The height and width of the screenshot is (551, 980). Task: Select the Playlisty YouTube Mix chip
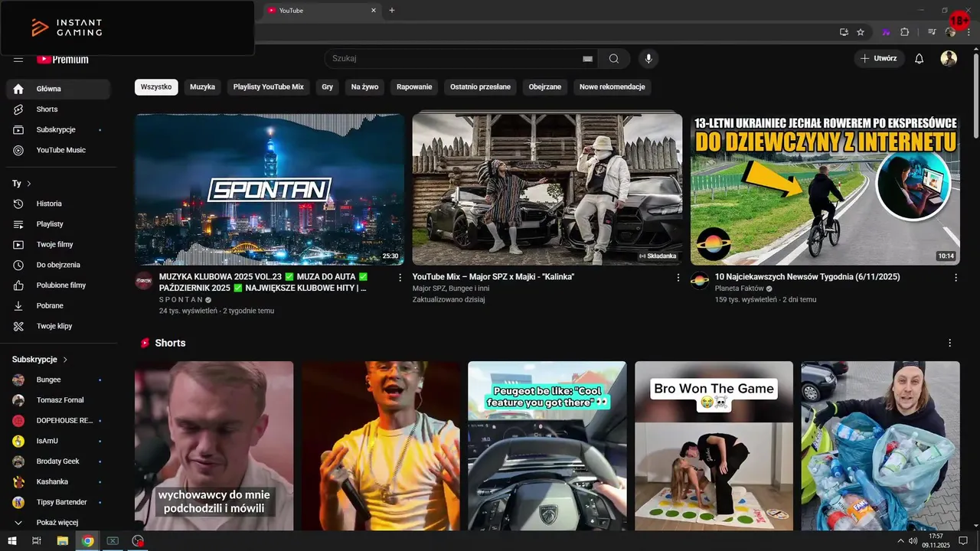tap(269, 87)
